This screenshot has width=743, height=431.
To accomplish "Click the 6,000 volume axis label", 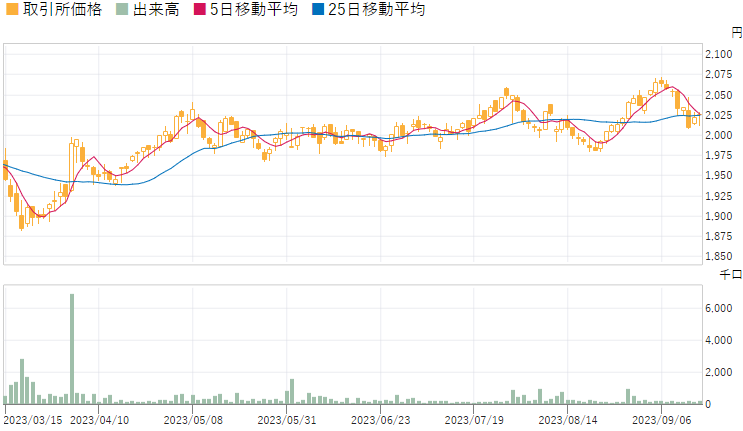I will 719,308.
